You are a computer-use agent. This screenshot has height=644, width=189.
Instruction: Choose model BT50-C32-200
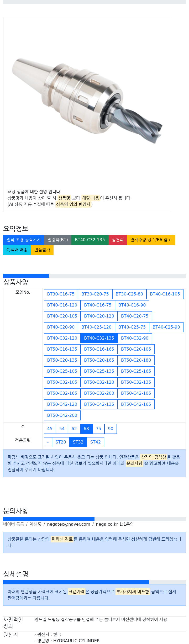pyautogui.click(x=99, y=393)
